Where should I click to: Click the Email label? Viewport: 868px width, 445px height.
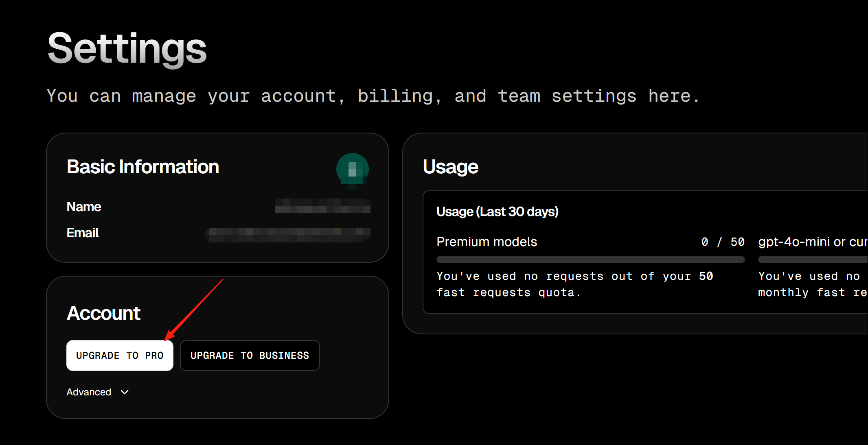pos(83,233)
